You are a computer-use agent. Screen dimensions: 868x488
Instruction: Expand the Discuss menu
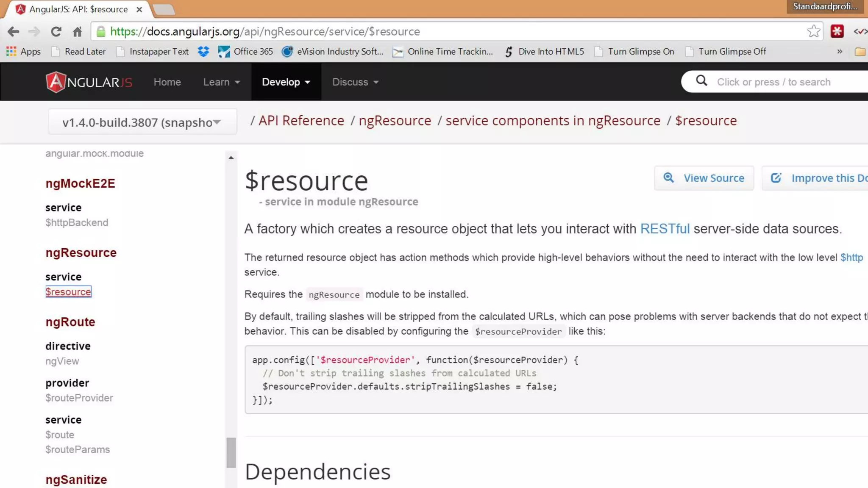(x=355, y=82)
